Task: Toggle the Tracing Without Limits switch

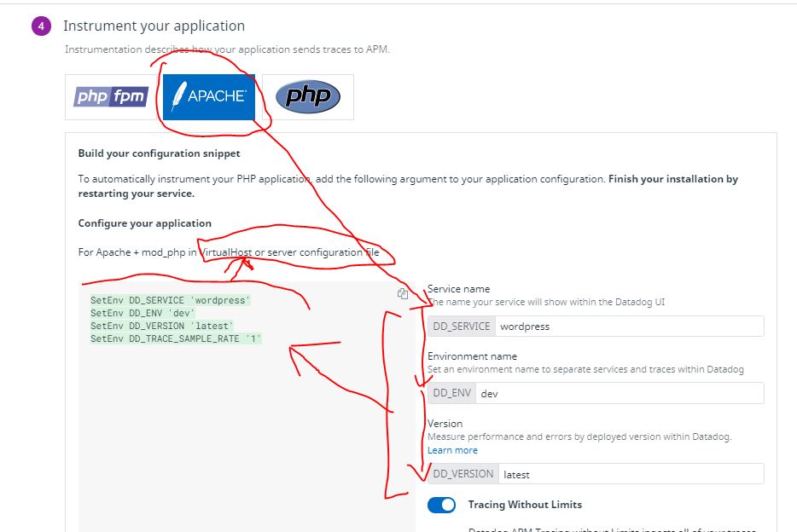Action: [442, 505]
